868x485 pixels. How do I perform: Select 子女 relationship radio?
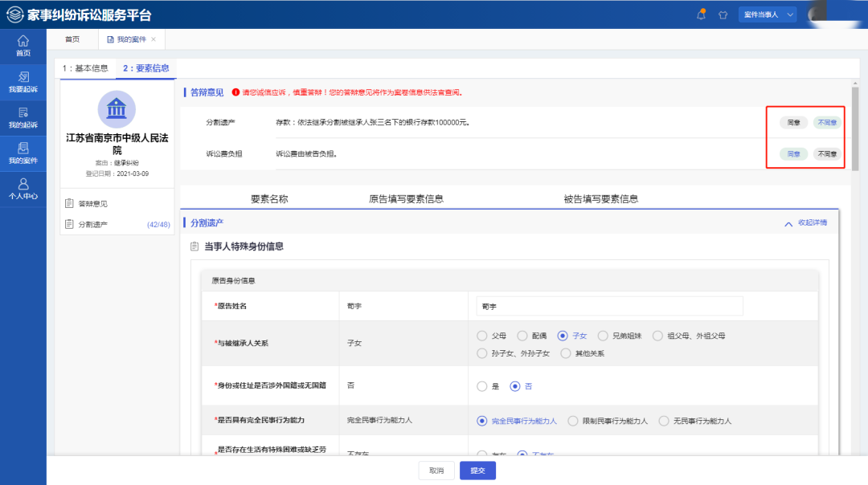[563, 336]
